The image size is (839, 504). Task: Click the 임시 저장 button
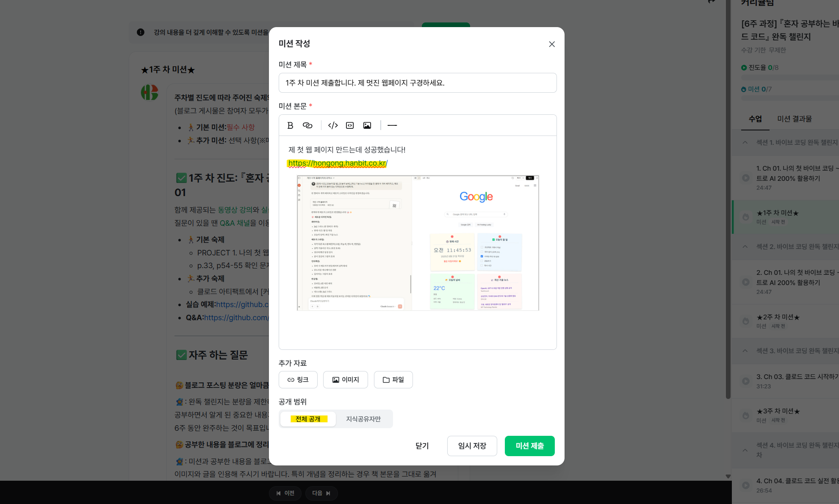tap(472, 446)
